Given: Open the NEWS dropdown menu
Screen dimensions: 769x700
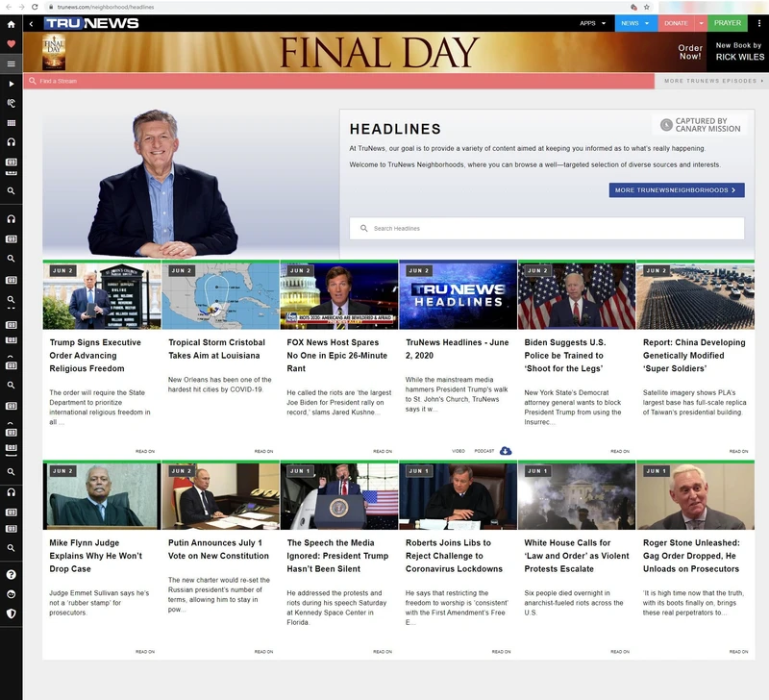Looking at the screenshot, I should [x=632, y=23].
